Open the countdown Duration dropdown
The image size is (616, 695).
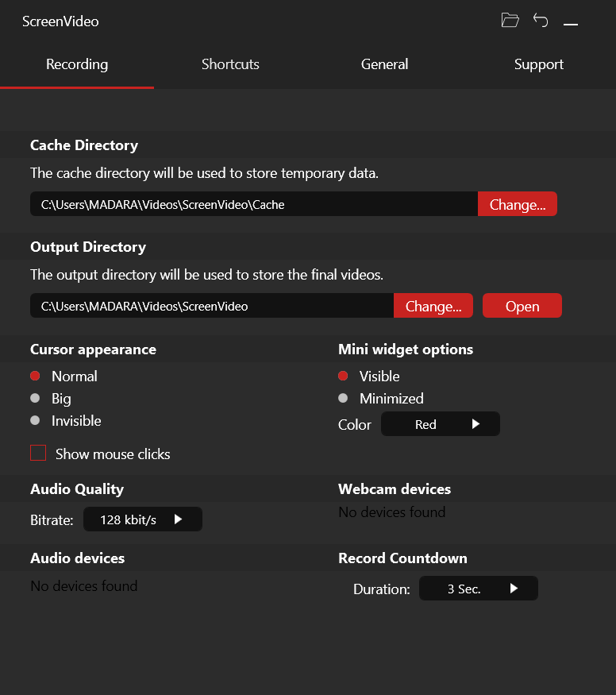(x=479, y=589)
